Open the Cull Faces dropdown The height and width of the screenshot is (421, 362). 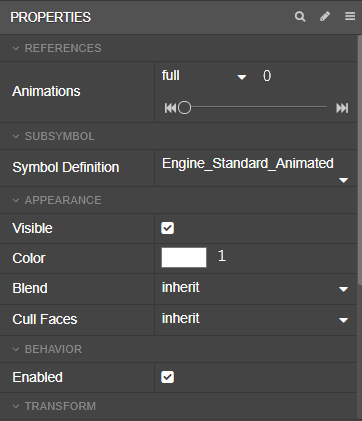[x=255, y=319]
